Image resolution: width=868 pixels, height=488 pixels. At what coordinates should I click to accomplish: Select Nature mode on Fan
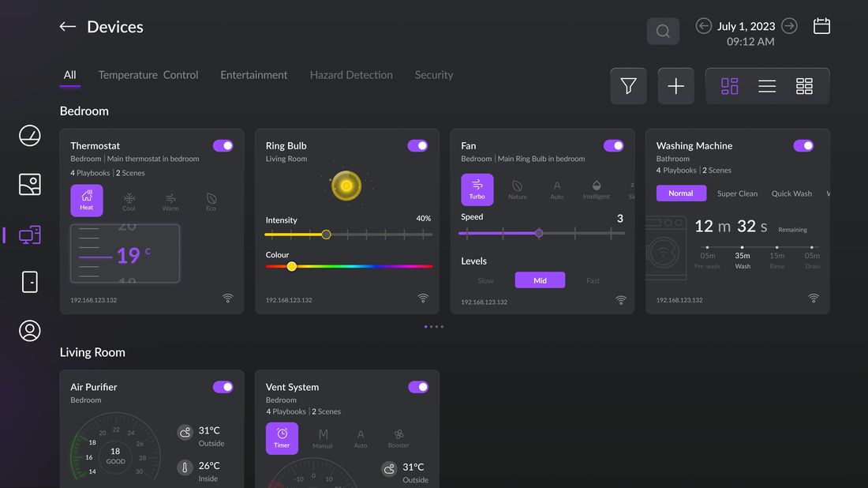click(x=518, y=190)
